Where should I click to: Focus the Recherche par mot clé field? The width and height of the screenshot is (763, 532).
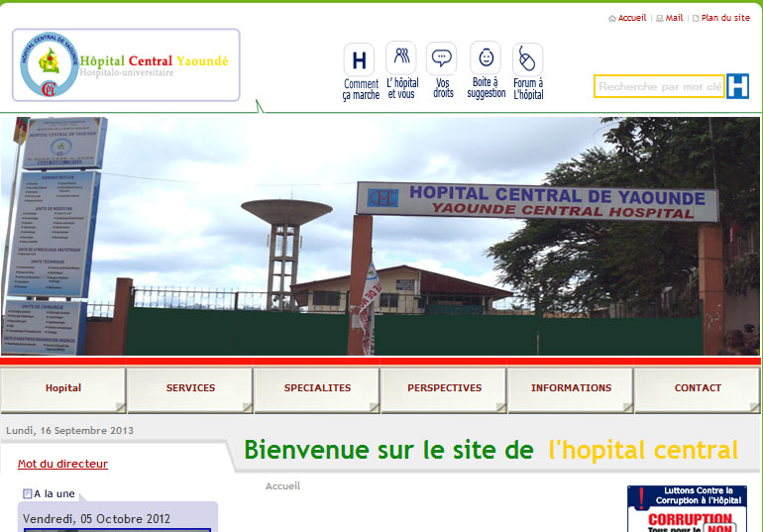pyautogui.click(x=659, y=86)
